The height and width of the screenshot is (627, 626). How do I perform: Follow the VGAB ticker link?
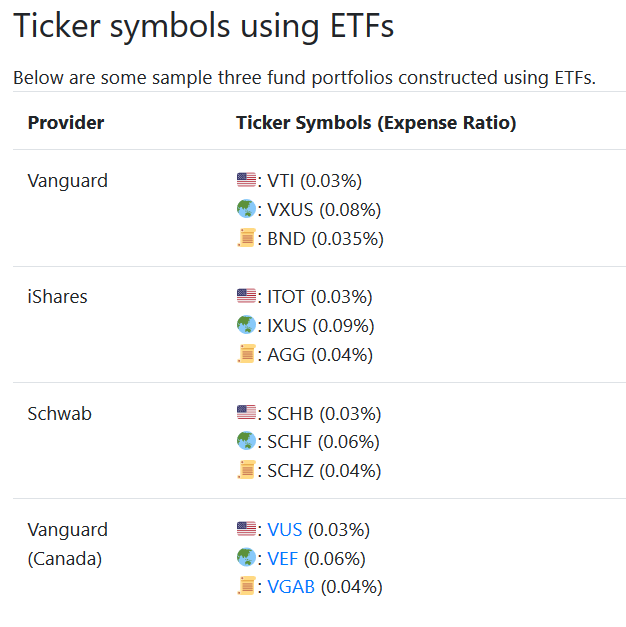(x=291, y=587)
